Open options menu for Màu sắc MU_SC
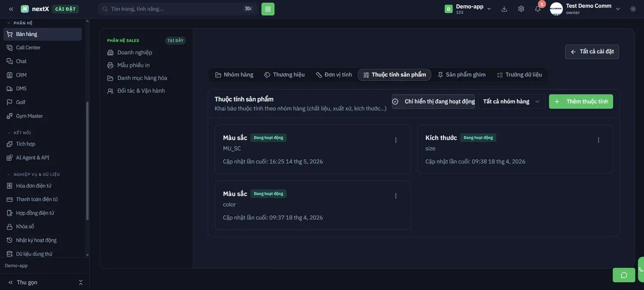 396,140
